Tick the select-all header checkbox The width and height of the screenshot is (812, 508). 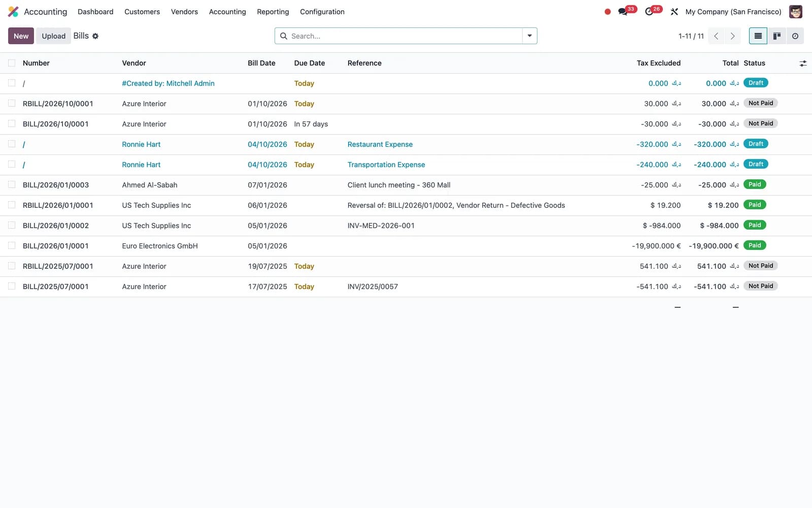tap(12, 63)
